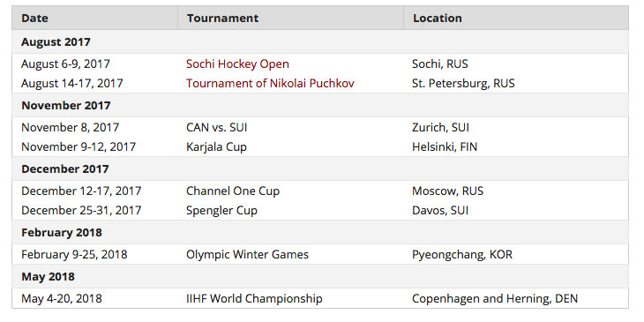Click the CAN vs. SUI entry
The width and height of the screenshot is (644, 322).
217,127
